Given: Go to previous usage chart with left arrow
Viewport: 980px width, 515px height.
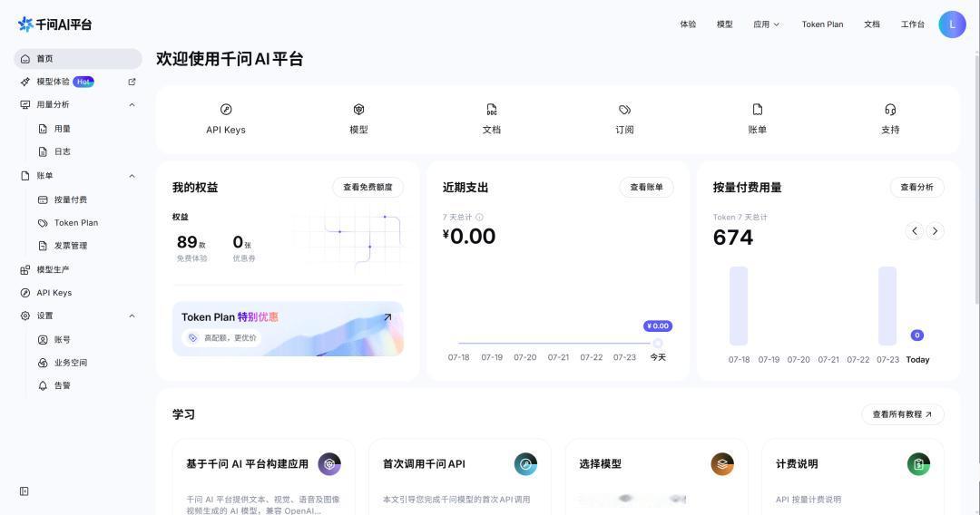Looking at the screenshot, I should click(x=915, y=231).
